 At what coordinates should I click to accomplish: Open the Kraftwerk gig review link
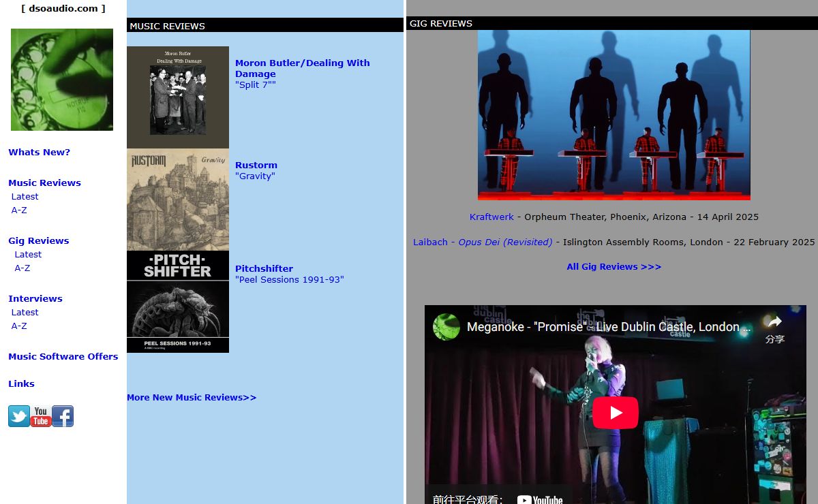point(491,217)
